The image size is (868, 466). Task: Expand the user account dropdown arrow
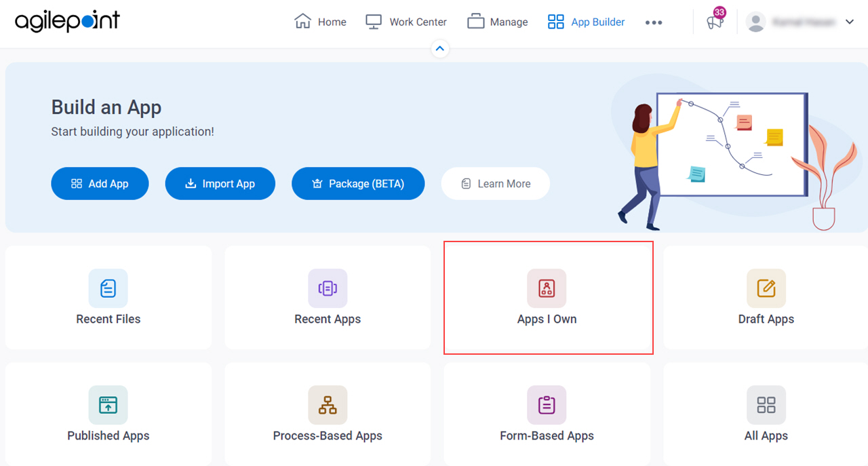tap(850, 22)
